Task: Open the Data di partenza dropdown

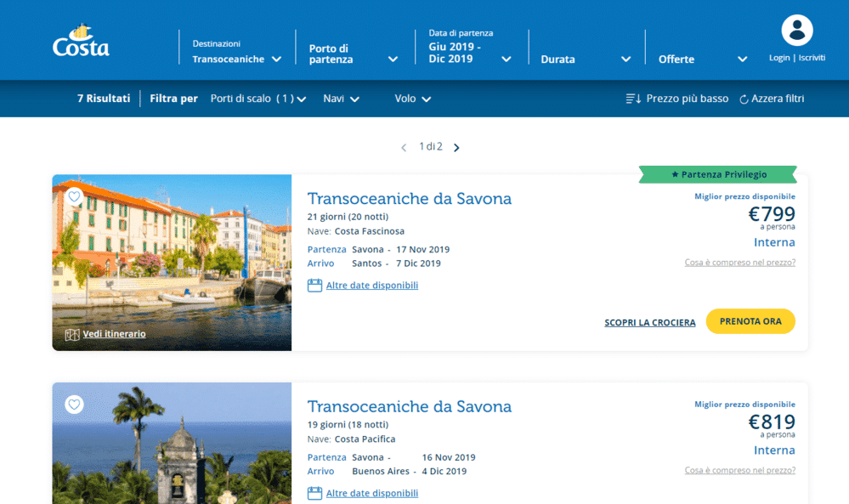Action: click(x=469, y=47)
